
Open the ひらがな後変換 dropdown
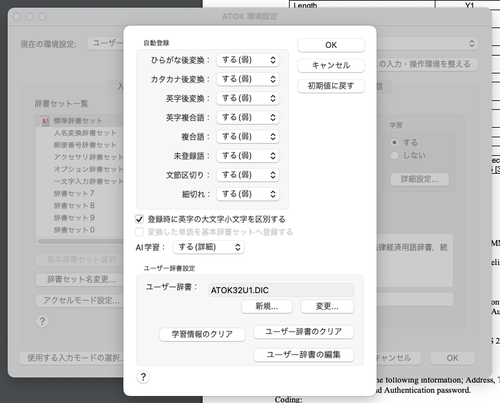[x=248, y=60]
